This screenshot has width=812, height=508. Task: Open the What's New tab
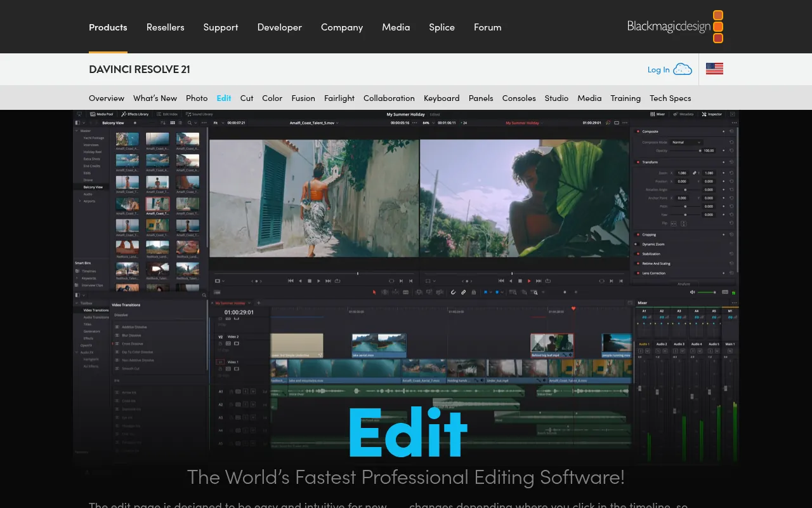pyautogui.click(x=155, y=98)
